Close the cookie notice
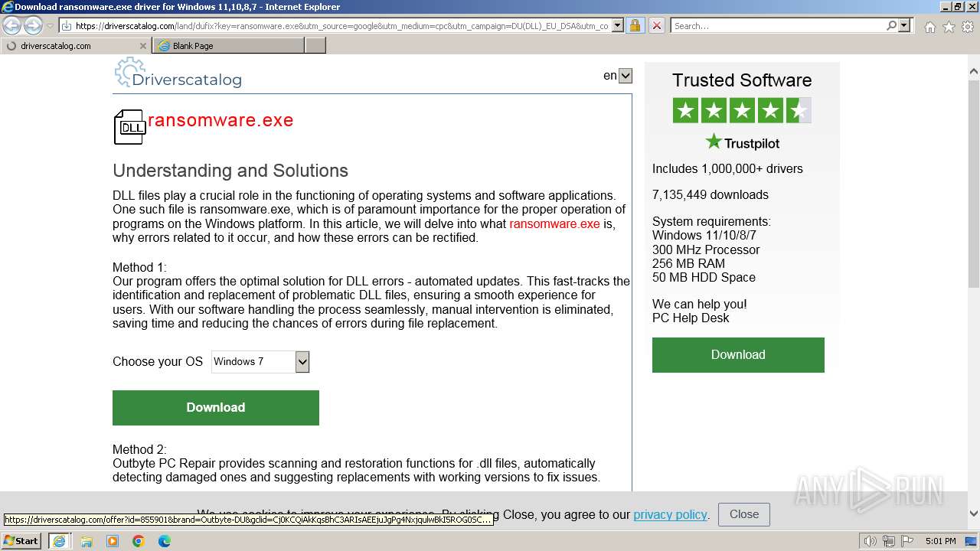 [744, 514]
